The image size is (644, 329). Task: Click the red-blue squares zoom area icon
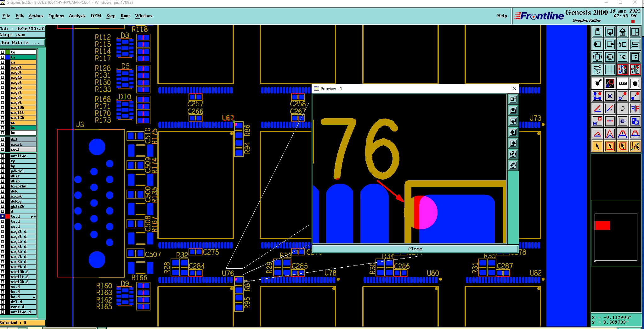pos(610,84)
